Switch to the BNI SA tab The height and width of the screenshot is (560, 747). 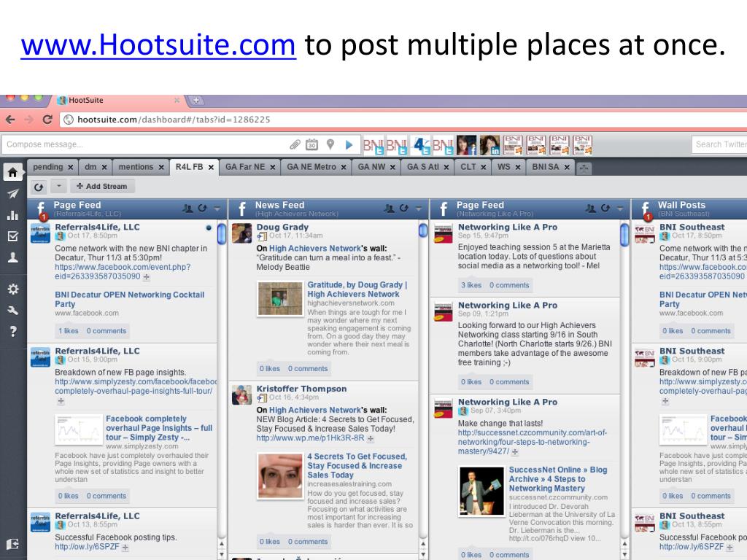546,167
